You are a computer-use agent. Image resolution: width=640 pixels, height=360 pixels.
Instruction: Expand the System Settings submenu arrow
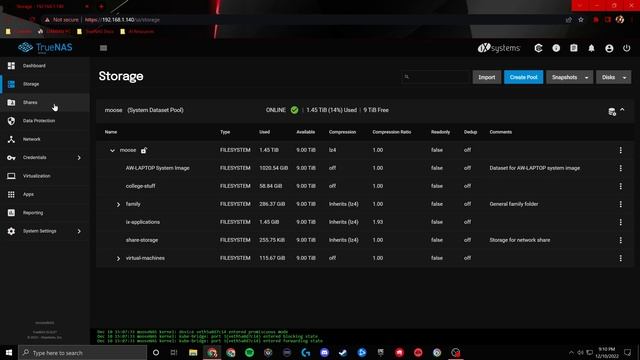coord(79,231)
